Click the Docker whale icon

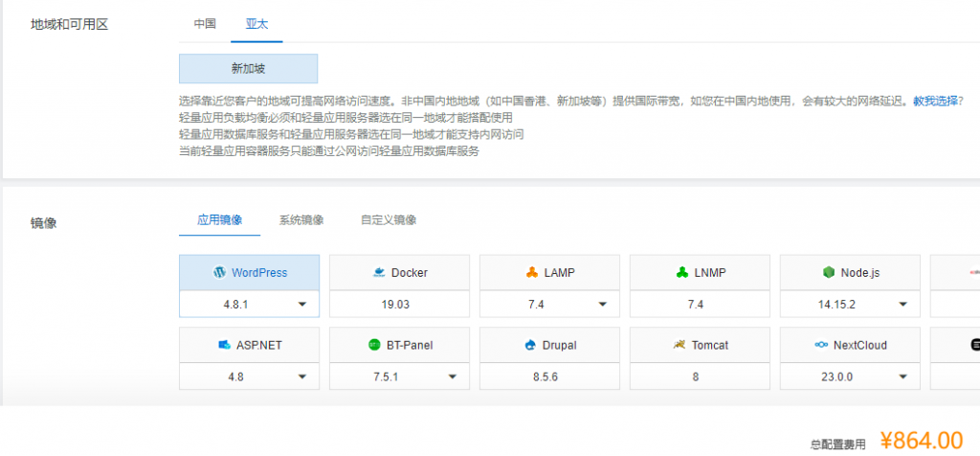click(x=378, y=273)
